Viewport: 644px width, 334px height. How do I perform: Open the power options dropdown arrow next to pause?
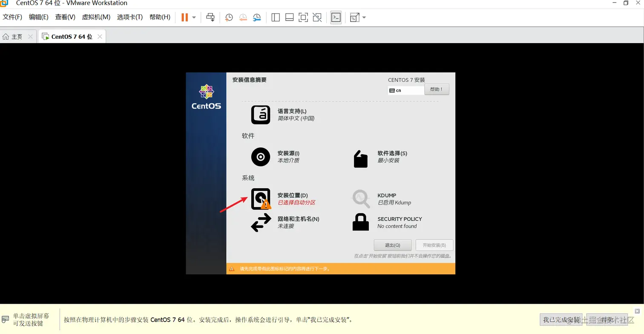coord(194,17)
